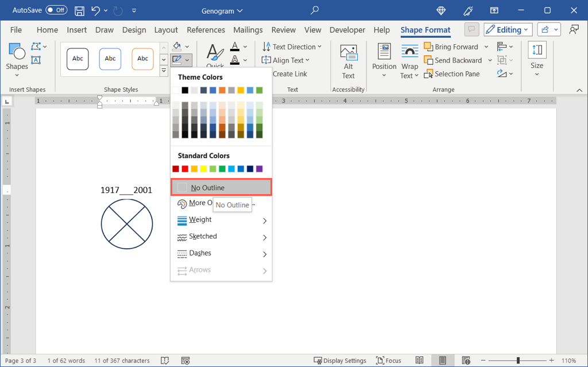588x367 pixels.
Task: Click the Display Settings button
Action: tap(340, 361)
